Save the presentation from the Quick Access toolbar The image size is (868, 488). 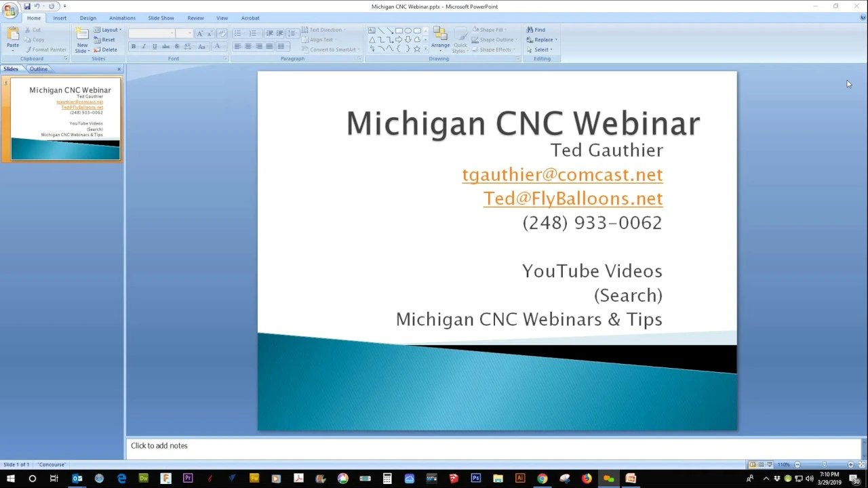[27, 6]
